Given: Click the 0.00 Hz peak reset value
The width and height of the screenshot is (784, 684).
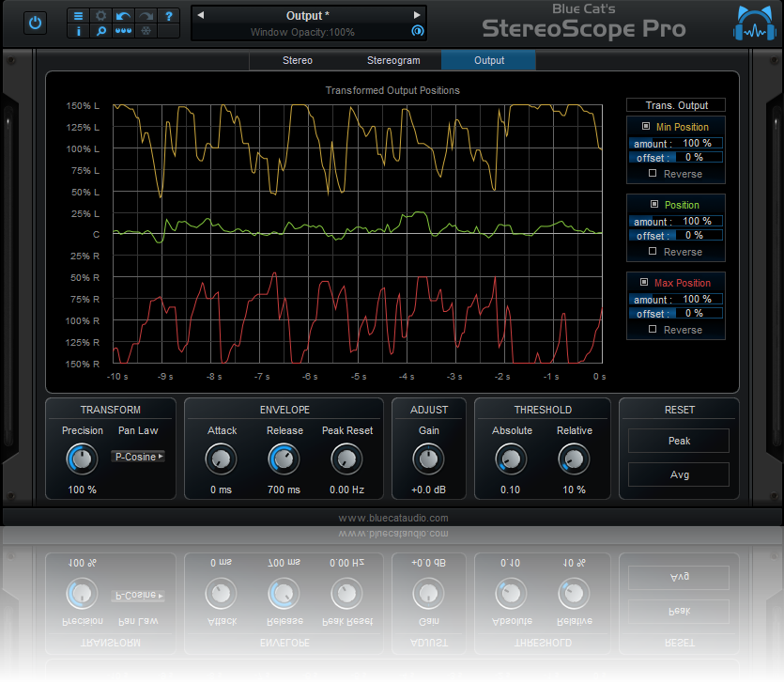Looking at the screenshot, I should click(347, 490).
